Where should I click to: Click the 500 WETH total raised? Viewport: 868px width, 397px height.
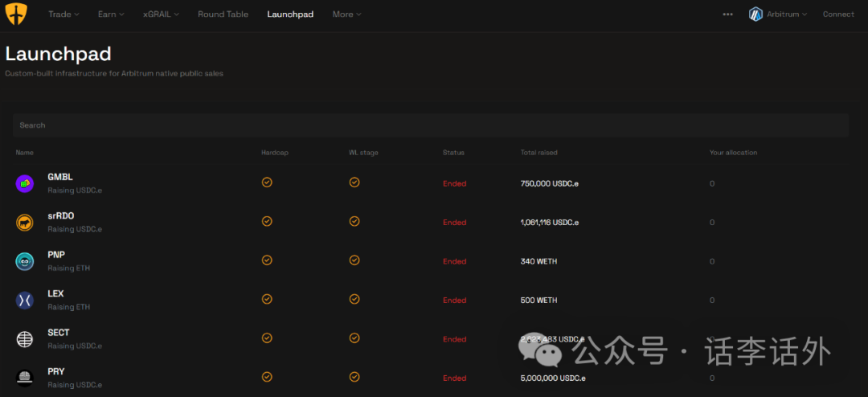[x=538, y=300]
